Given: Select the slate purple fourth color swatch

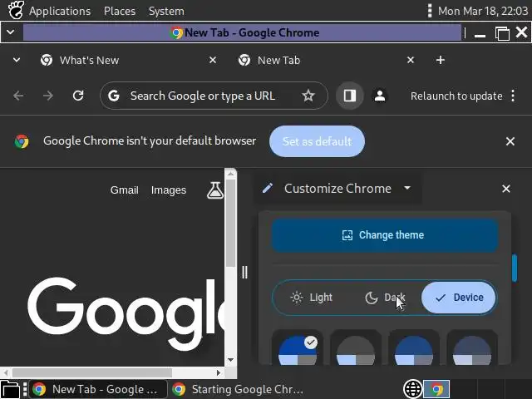Looking at the screenshot, I should [x=472, y=349].
